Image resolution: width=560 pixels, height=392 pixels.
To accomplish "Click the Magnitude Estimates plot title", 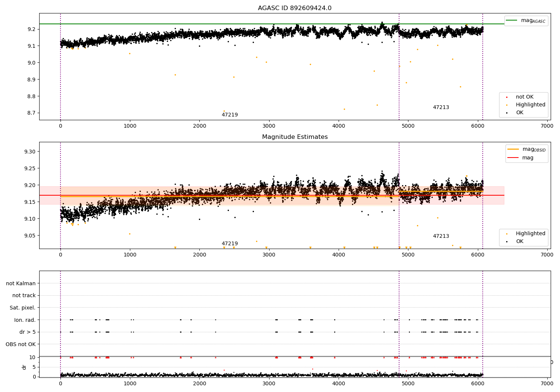I will 295,137.
